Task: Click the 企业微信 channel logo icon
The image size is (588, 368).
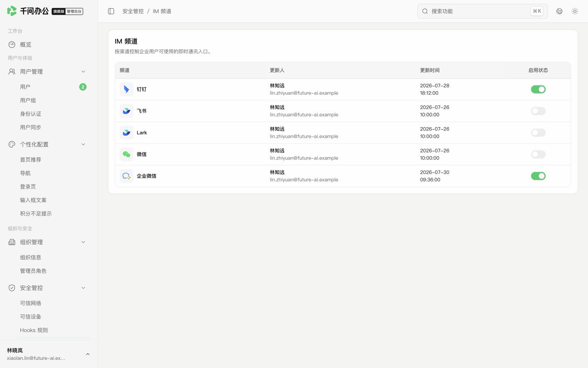Action: pyautogui.click(x=127, y=176)
